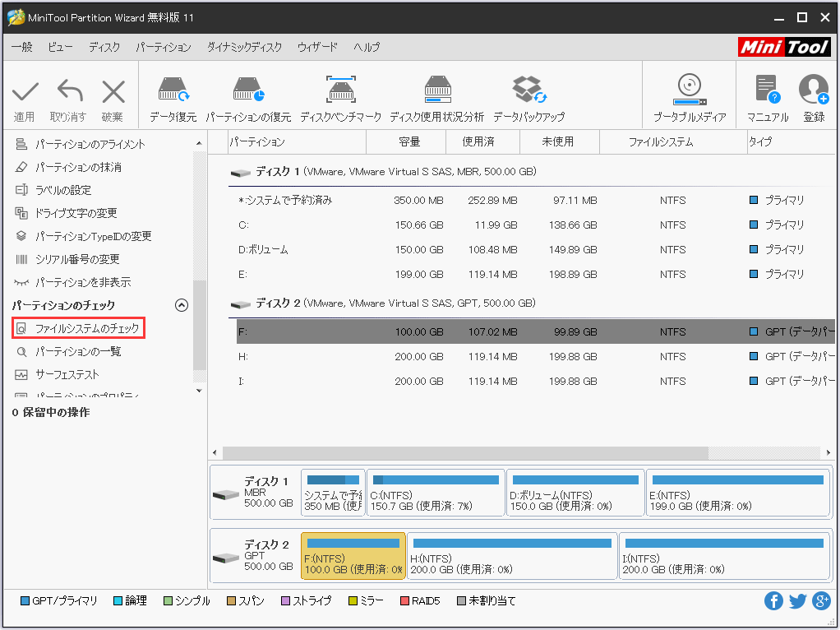The height and width of the screenshot is (630, 840).
Task: Select the I: partition row
Action: coord(536,382)
